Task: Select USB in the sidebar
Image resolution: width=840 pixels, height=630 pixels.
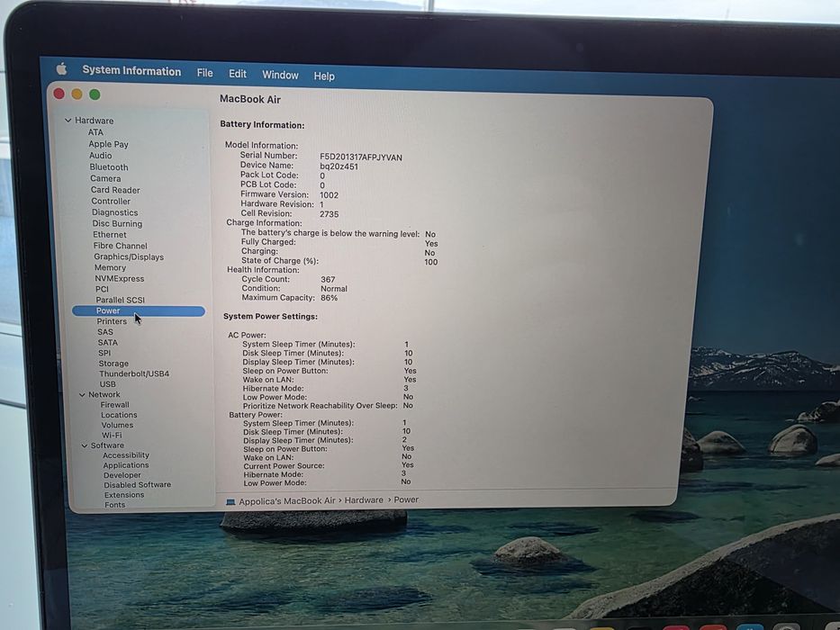Action: click(107, 383)
